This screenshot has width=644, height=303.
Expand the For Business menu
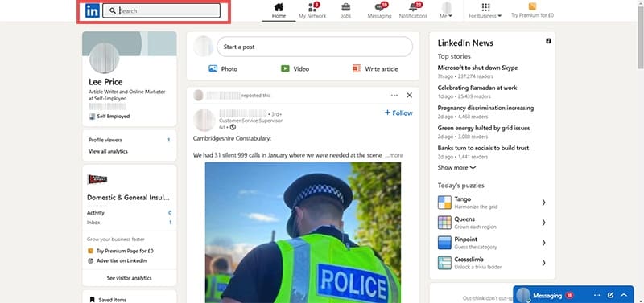coord(485,11)
